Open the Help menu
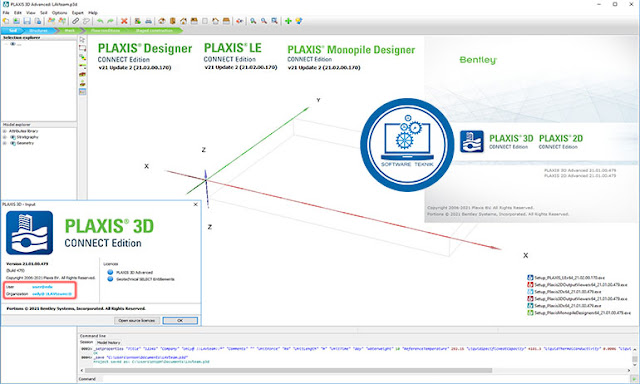Image resolution: width=640 pixels, height=384 pixels. 93,13
